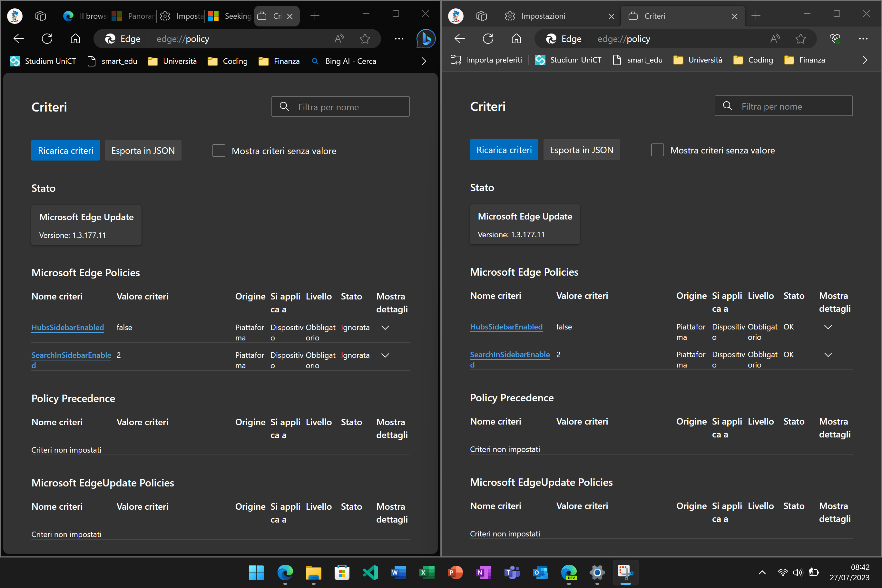Check Mostra criteri senza valore in right window
Image resolution: width=882 pixels, height=588 pixels.
(x=657, y=150)
